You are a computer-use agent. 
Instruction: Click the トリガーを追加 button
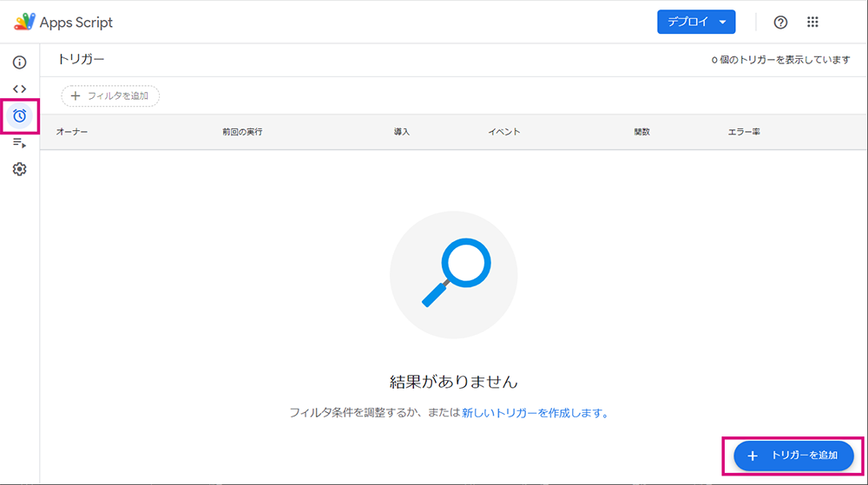[793, 456]
